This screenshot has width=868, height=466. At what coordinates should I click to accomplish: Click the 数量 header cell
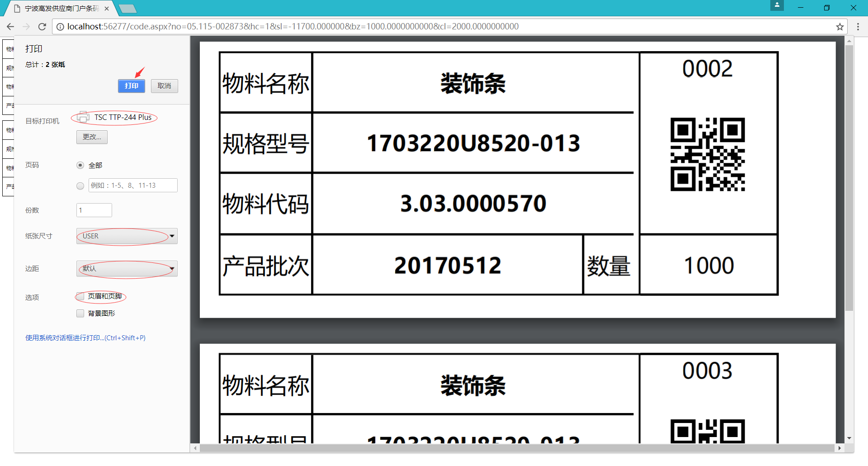pyautogui.click(x=609, y=266)
